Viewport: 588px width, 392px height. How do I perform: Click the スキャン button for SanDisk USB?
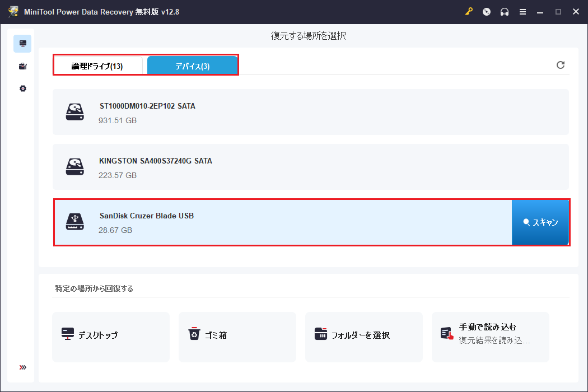[540, 222]
